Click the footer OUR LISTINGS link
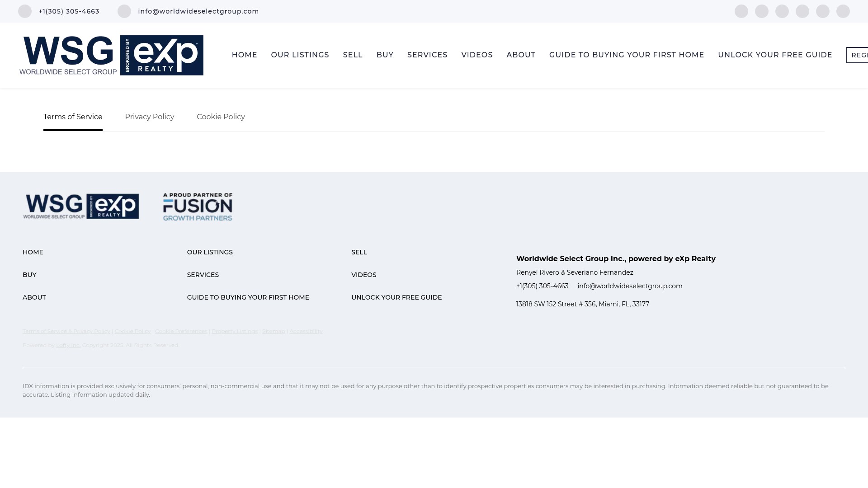The width and height of the screenshot is (868, 488). point(210,252)
